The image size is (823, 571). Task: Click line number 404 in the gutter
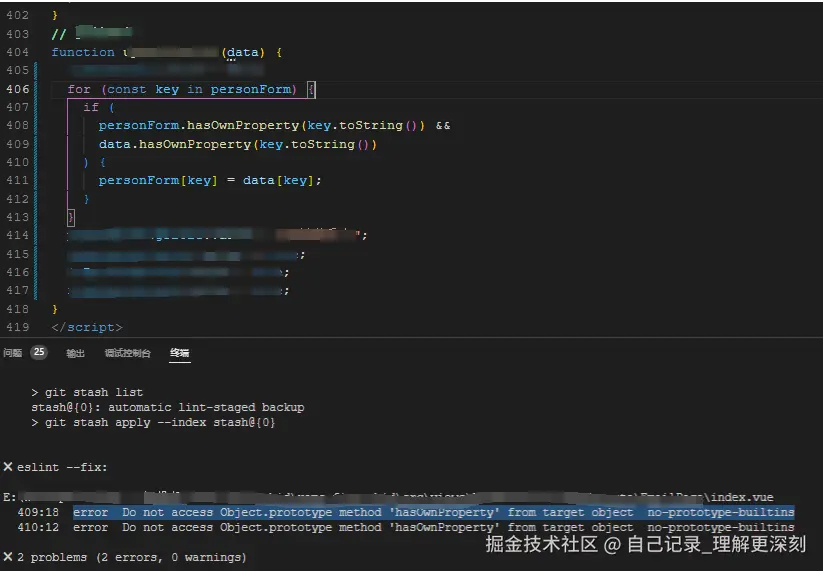(17, 52)
